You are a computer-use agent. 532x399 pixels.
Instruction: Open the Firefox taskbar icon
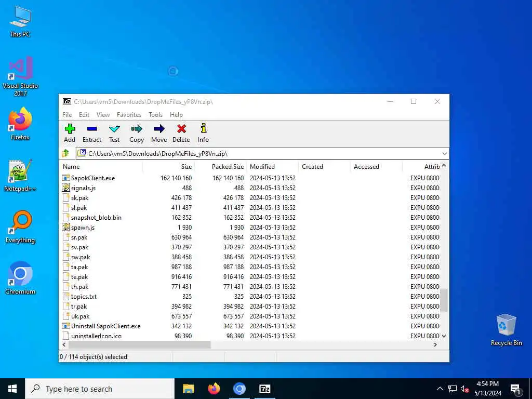pos(214,389)
